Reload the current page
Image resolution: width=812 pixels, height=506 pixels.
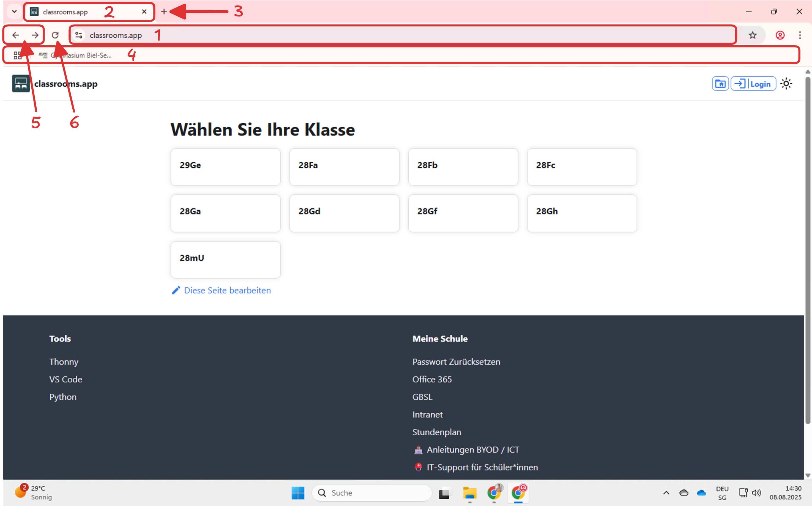(55, 35)
